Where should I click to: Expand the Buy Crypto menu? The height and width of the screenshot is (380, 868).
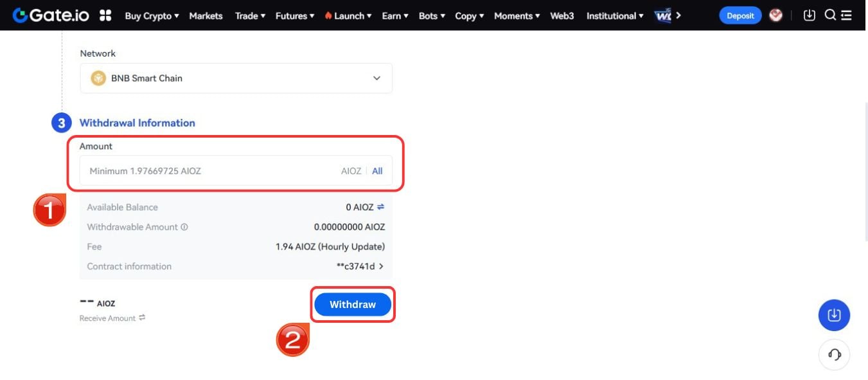coord(152,16)
